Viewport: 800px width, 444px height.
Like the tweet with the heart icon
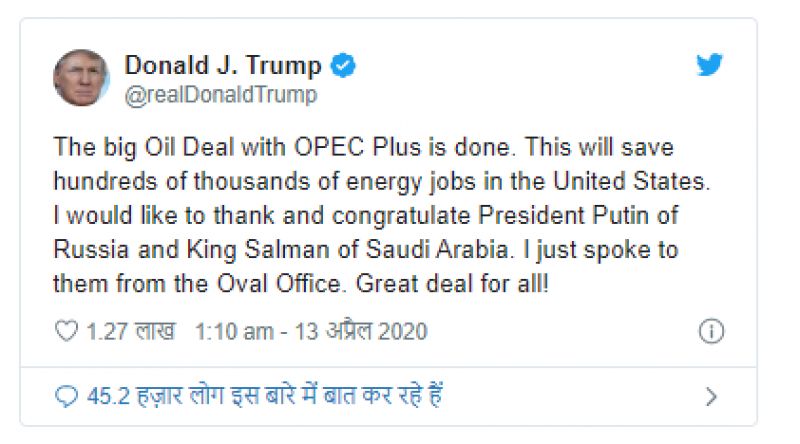pyautogui.click(x=66, y=331)
